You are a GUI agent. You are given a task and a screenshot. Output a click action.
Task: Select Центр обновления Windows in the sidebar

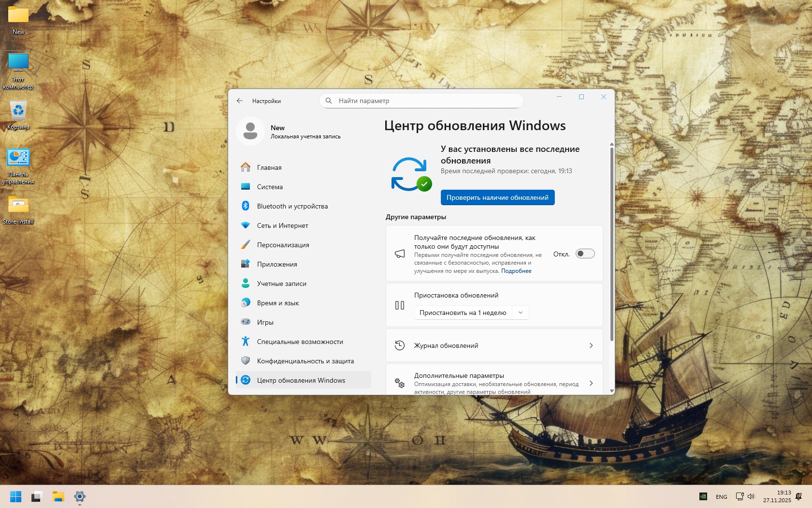tap(304, 380)
